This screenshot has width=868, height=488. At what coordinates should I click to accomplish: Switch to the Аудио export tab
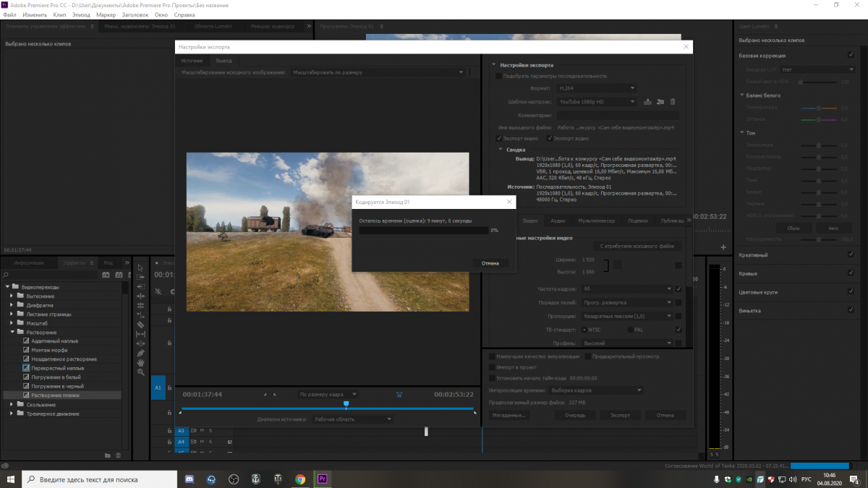[x=558, y=220]
